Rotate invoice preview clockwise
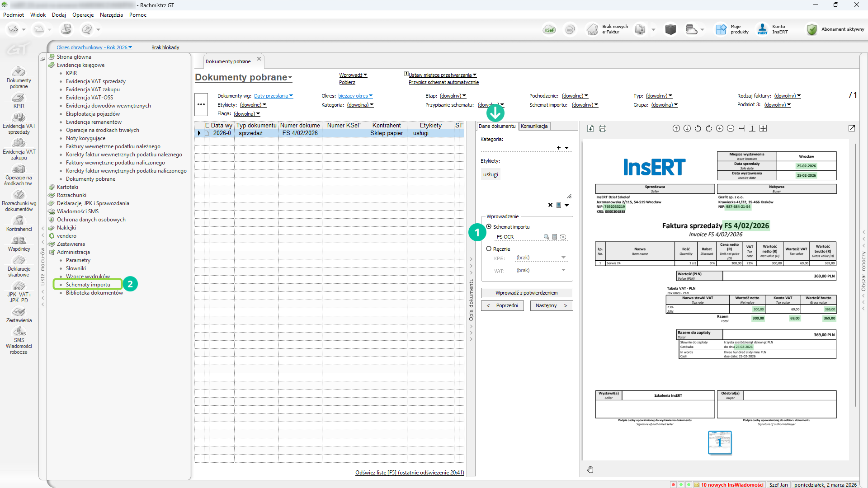Image resolution: width=868 pixels, height=488 pixels. click(709, 129)
